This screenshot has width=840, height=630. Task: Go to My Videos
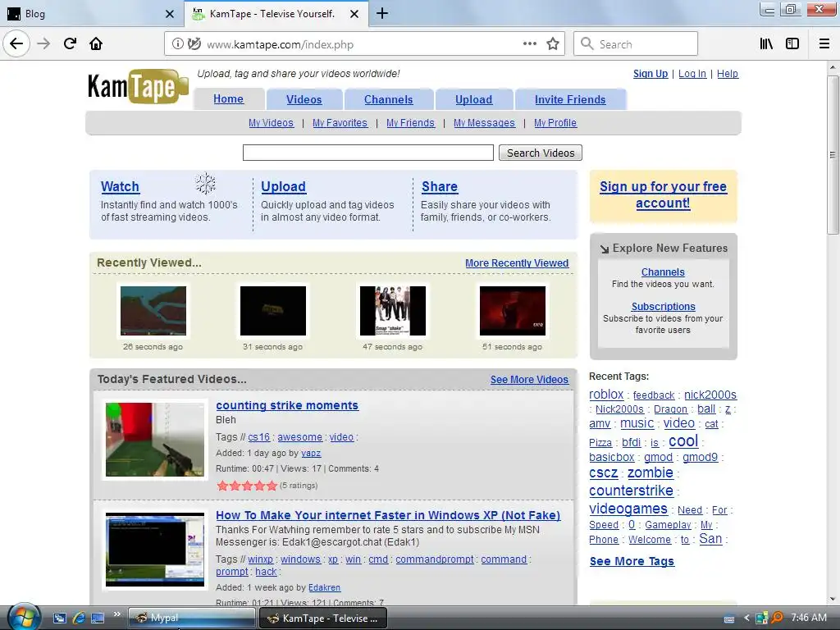[271, 123]
